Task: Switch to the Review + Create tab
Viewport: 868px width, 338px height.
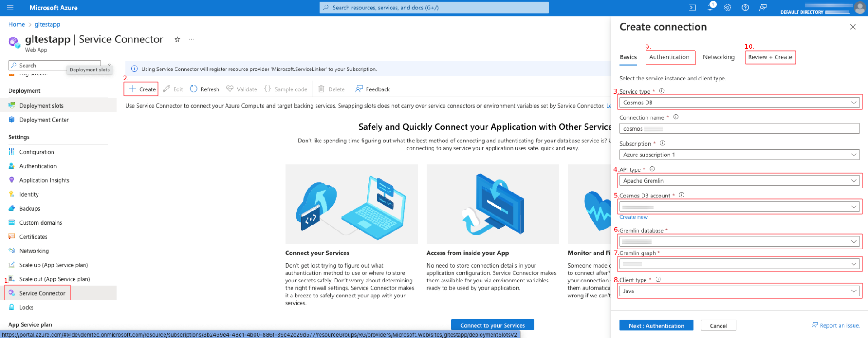Action: 770,57
